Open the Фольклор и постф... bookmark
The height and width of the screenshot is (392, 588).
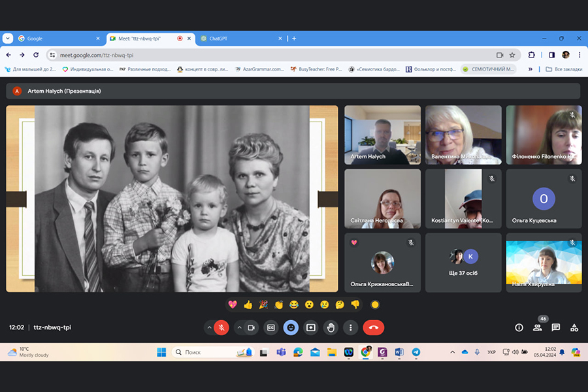click(x=431, y=69)
